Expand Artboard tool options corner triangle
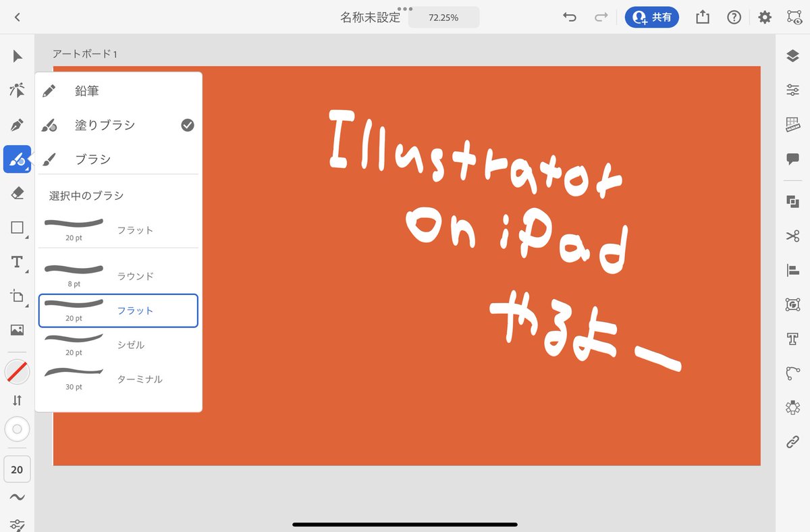This screenshot has height=532, width=810. (28, 306)
